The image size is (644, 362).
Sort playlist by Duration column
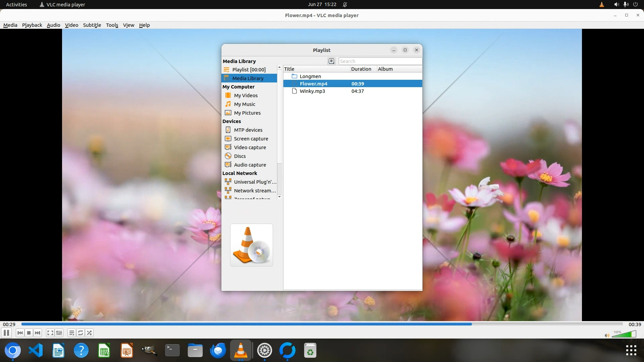click(361, 69)
